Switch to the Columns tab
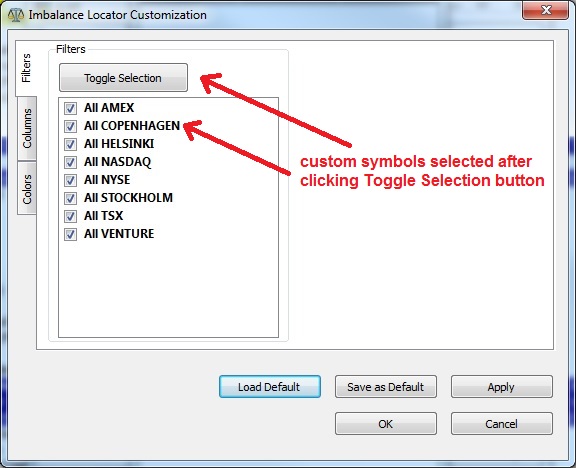This screenshot has height=468, width=577. point(27,128)
